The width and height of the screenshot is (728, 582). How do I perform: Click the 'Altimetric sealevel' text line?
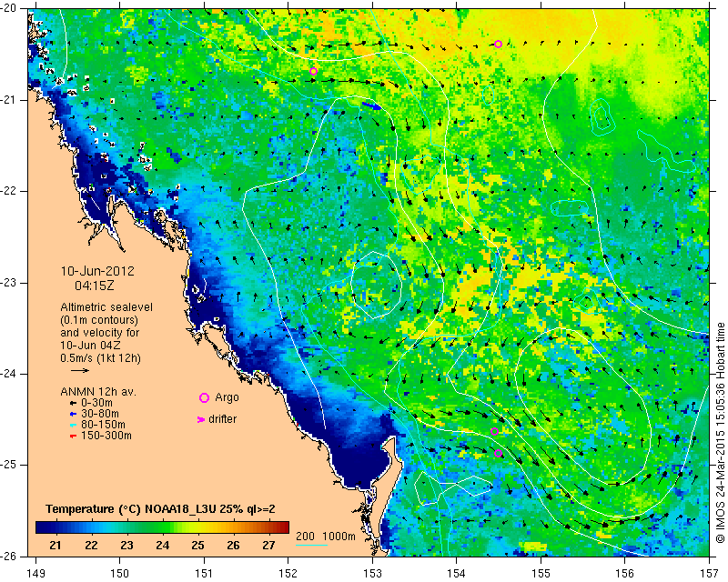click(x=106, y=307)
